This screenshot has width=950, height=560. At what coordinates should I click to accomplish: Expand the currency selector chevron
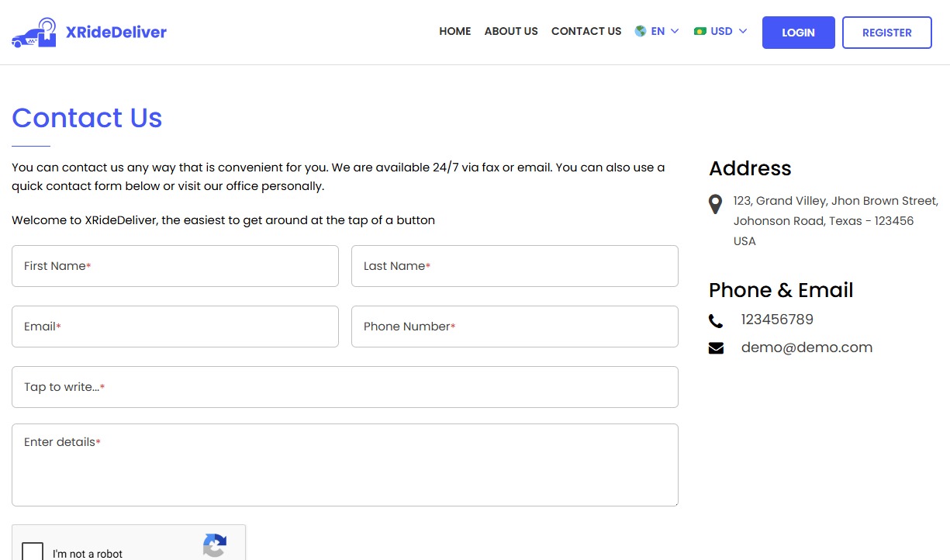tap(744, 32)
